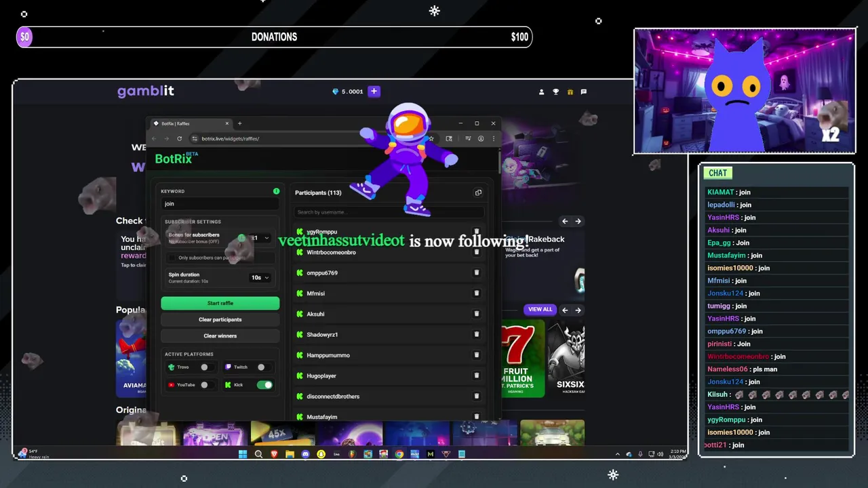This screenshot has width=868, height=488.
Task: Copy participants list using copy icon
Action: pos(478,192)
